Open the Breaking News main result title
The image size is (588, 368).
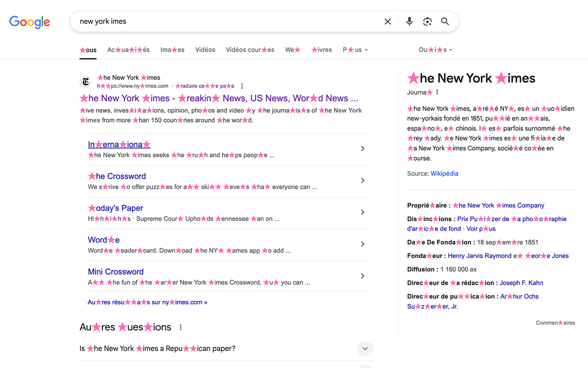[x=219, y=98]
